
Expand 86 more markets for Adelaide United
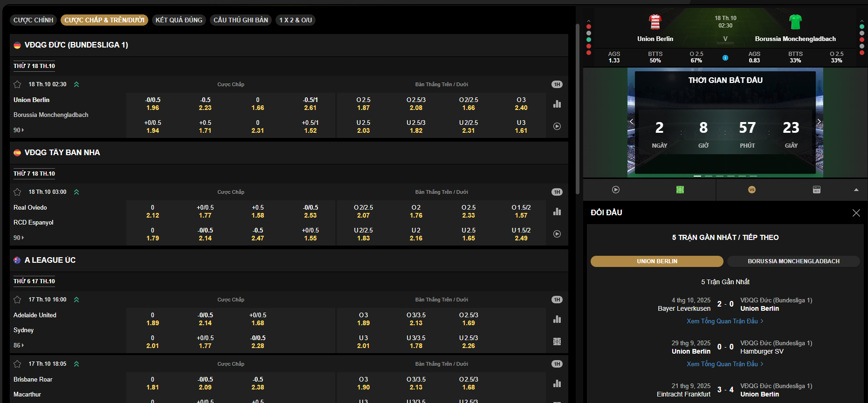coord(19,345)
